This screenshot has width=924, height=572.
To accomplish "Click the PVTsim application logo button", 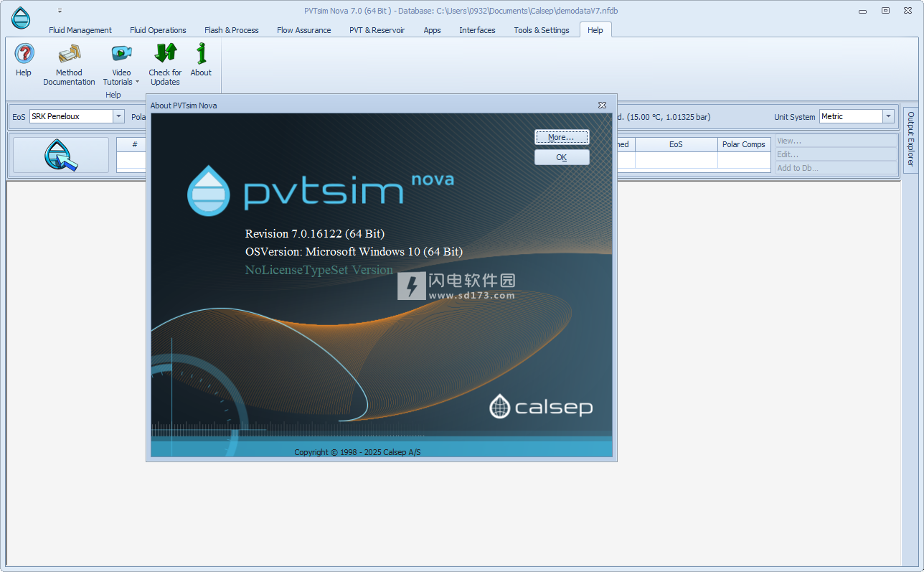I will point(21,18).
